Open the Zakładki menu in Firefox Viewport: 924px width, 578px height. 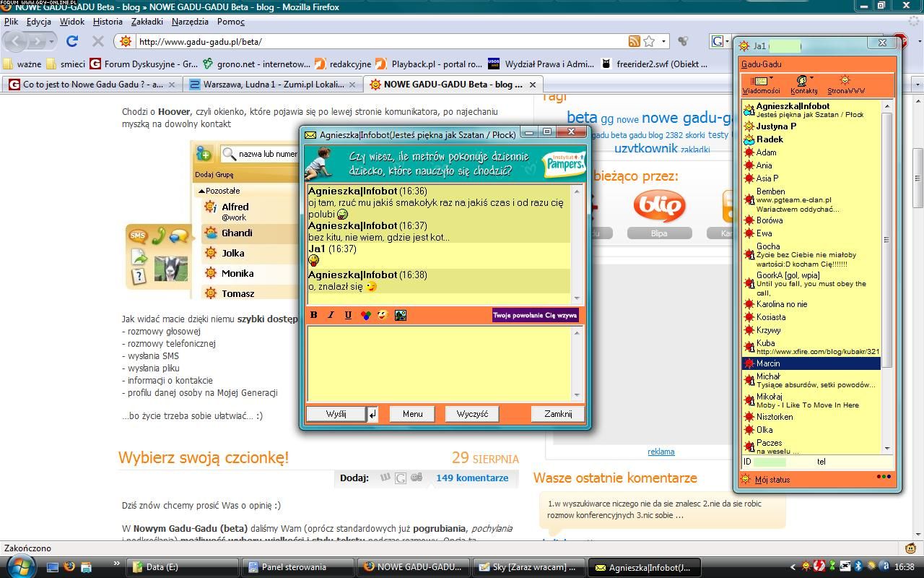tap(147, 22)
